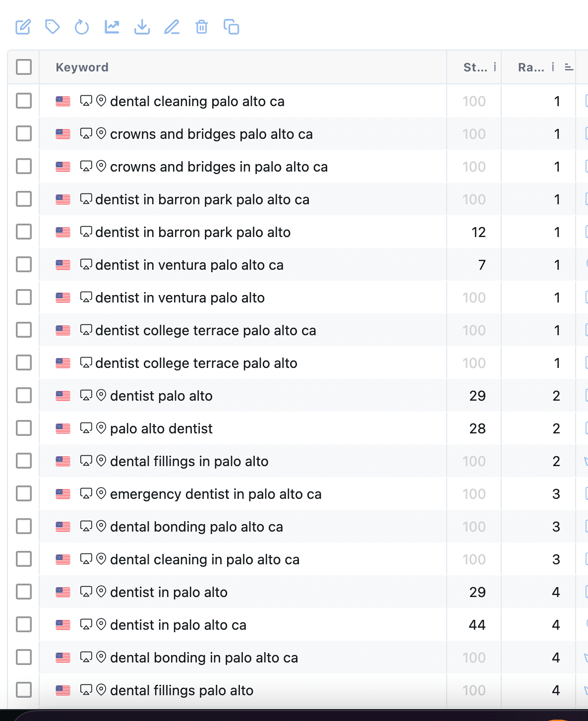
Task: Open the chart trend icon
Action: (x=112, y=27)
